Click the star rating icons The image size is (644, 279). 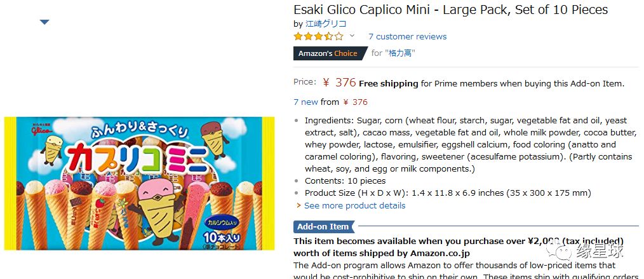(318, 37)
